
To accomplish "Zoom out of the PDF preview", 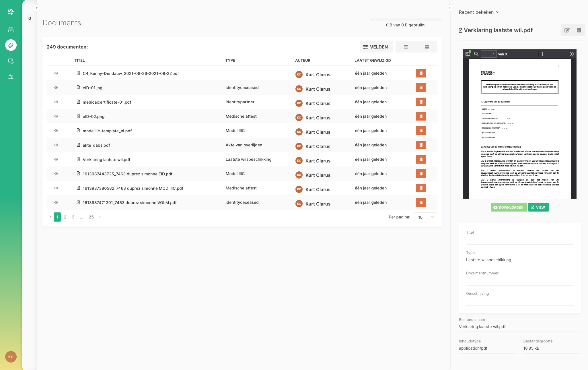I will pos(534,54).
